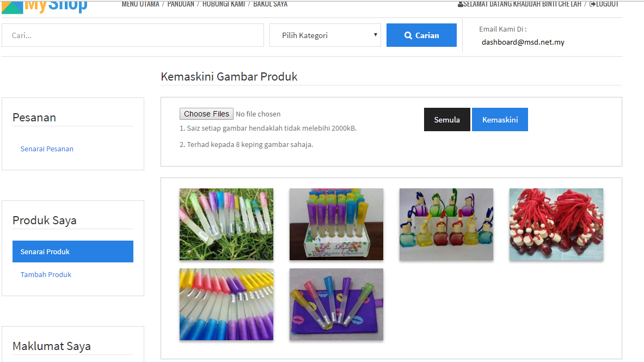Open Bakul Saya cart link

point(270,4)
